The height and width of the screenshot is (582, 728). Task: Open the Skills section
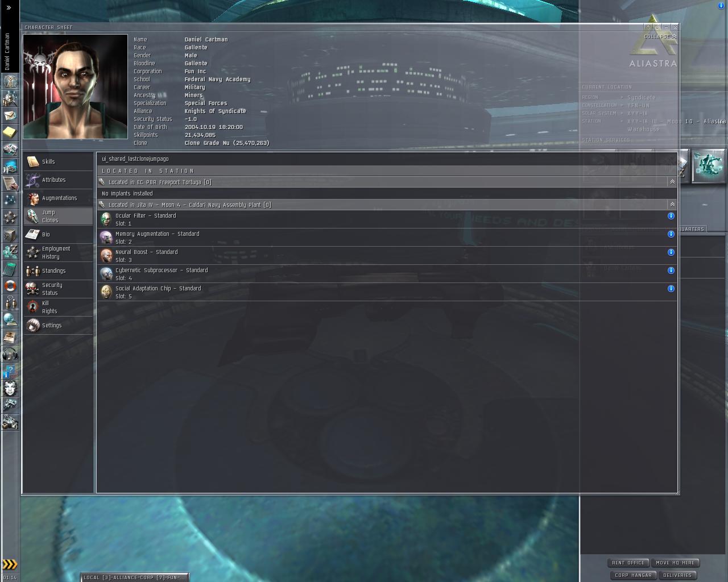coord(58,161)
